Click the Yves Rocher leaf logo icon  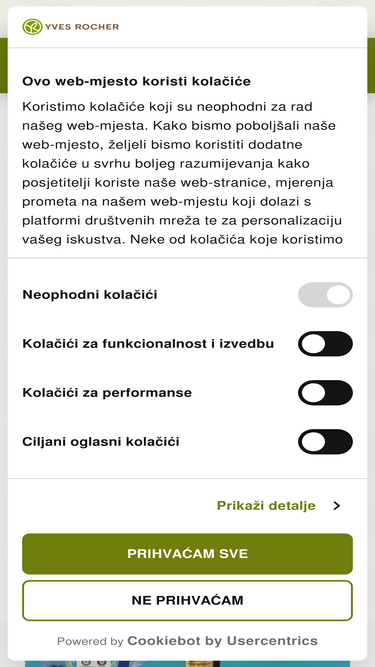tap(32, 27)
